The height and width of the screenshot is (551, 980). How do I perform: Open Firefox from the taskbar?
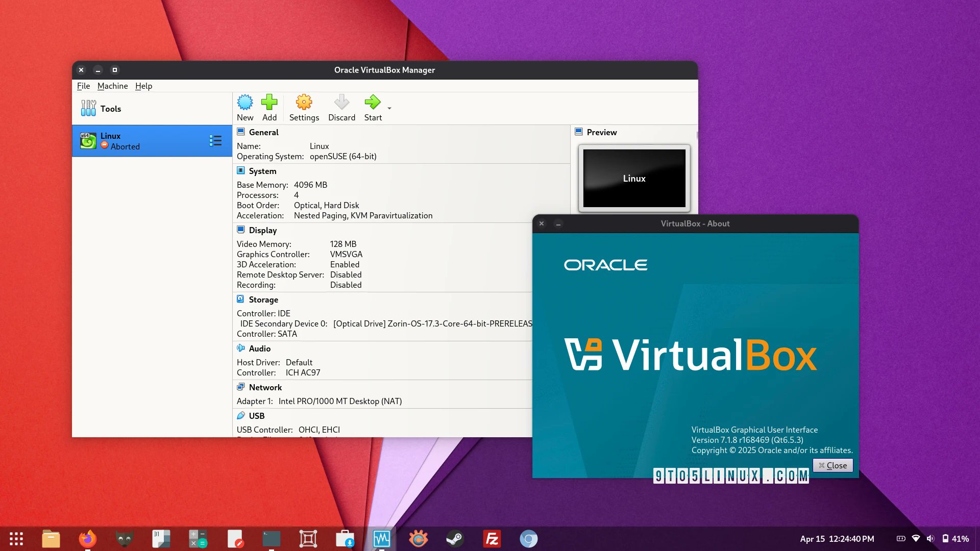coord(87,539)
